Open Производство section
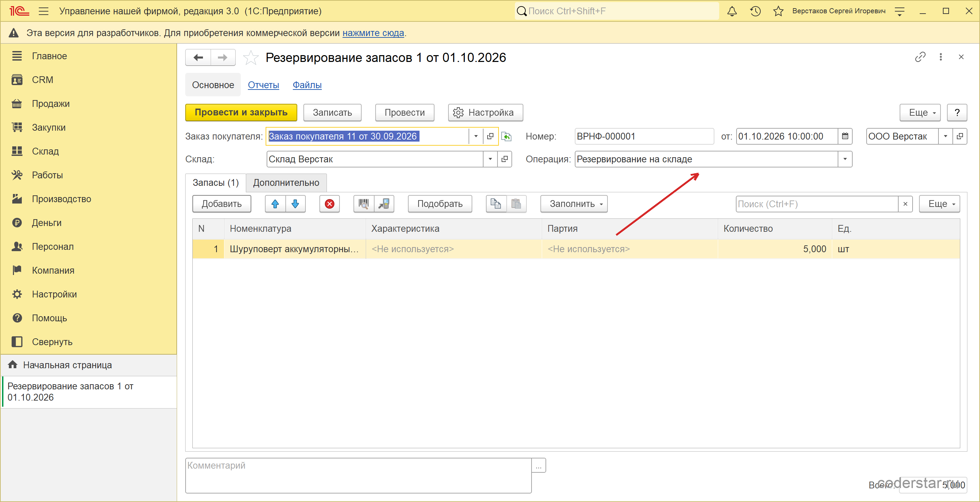The height and width of the screenshot is (502, 980). point(61,199)
